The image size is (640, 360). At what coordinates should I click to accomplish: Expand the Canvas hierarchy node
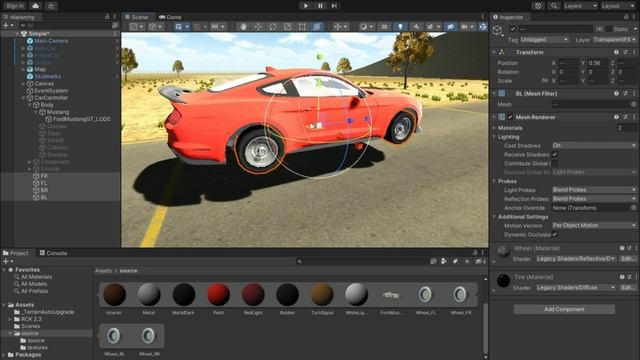pyautogui.click(x=23, y=84)
